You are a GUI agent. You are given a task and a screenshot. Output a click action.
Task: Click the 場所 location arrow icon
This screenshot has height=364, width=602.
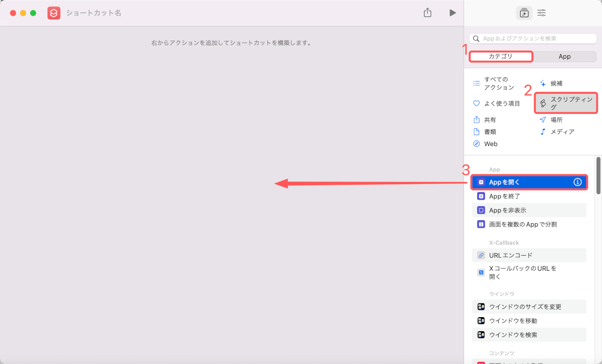click(543, 120)
